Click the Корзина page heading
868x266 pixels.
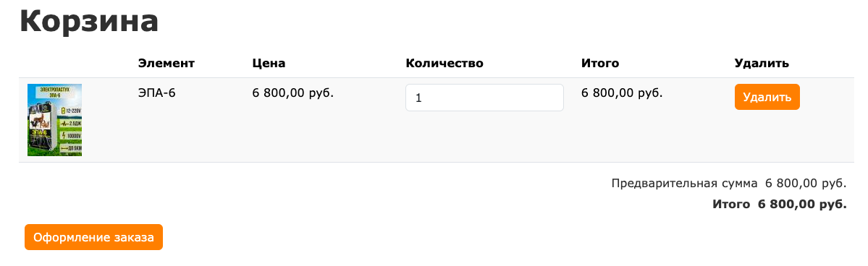90,22
